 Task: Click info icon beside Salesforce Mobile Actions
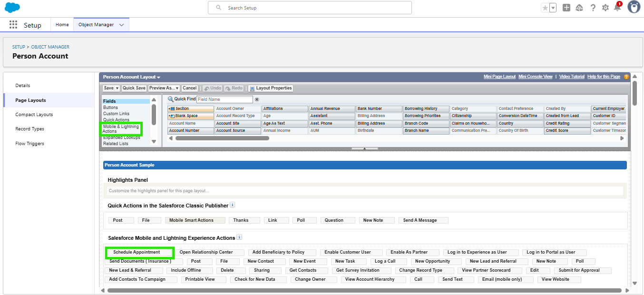point(239,237)
